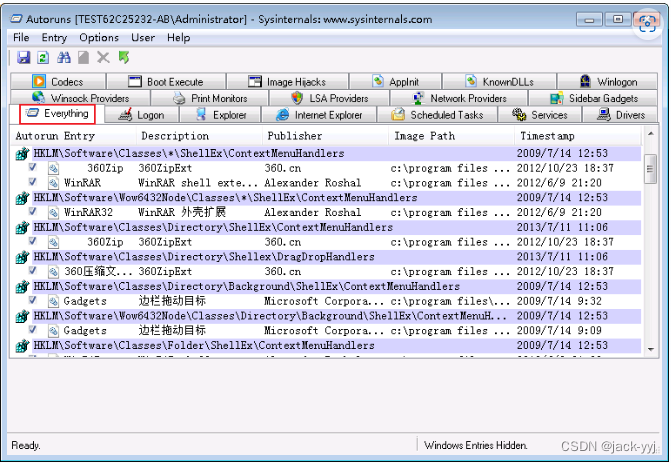671x463 pixels.
Task: Minimize the Autoruns window
Action: click(x=589, y=20)
